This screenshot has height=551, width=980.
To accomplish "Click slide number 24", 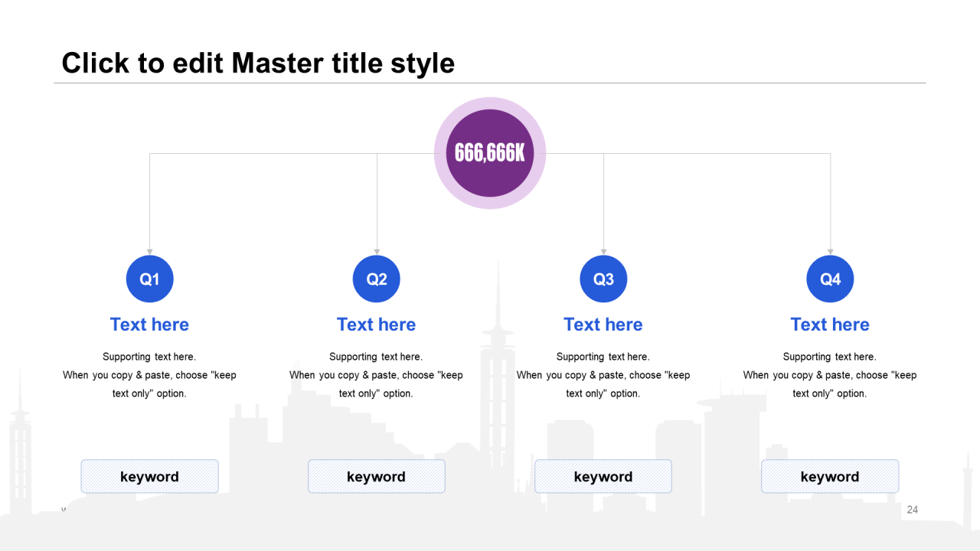I will pos(912,510).
